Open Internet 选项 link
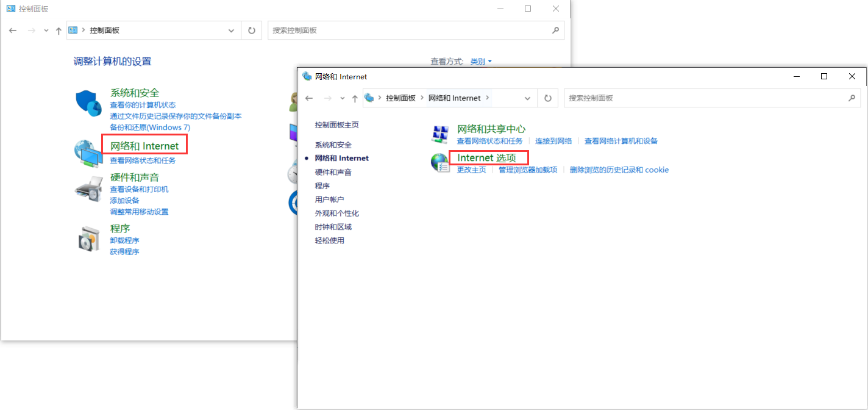Viewport: 868px width, 410px height. (x=486, y=157)
